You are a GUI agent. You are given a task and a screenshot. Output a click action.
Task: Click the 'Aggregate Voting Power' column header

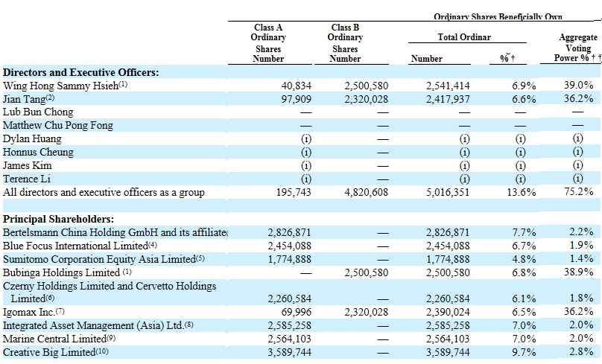click(578, 48)
